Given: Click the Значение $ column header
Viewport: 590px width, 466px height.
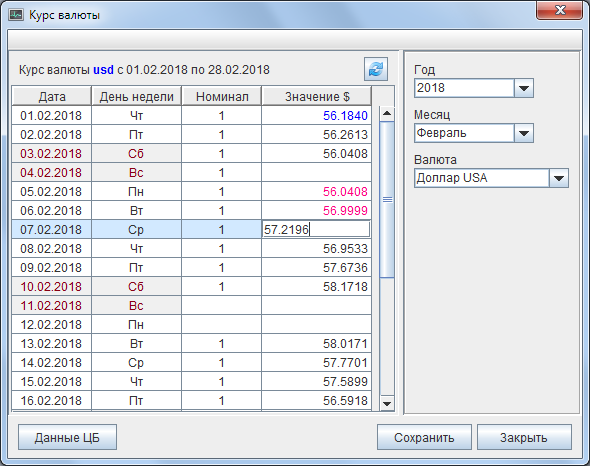Looking at the screenshot, I should click(x=316, y=96).
